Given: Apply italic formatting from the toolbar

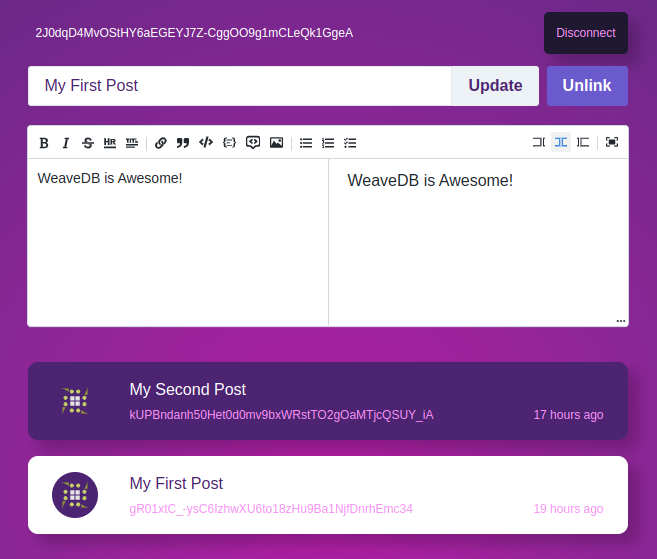Looking at the screenshot, I should click(x=66, y=143).
